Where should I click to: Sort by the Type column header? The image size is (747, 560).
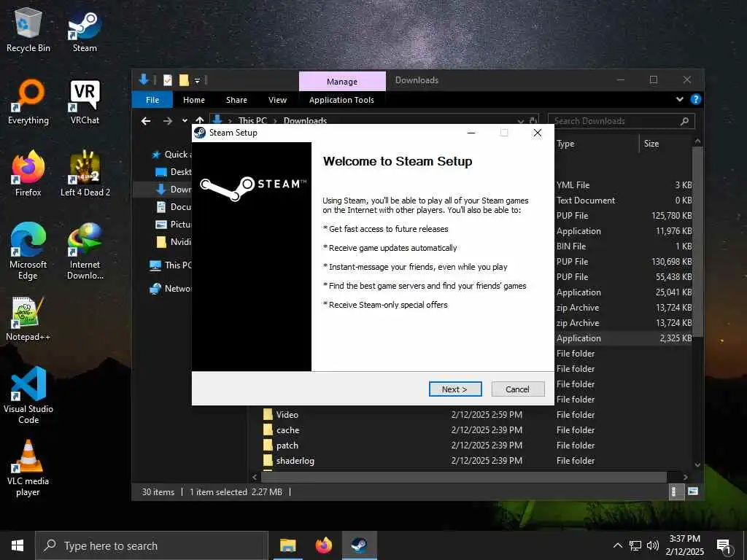coord(597,144)
